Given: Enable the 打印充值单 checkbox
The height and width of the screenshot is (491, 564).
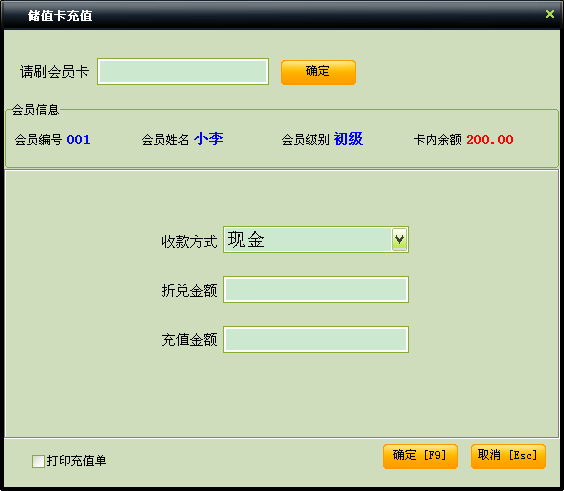Looking at the screenshot, I should click(38, 461).
